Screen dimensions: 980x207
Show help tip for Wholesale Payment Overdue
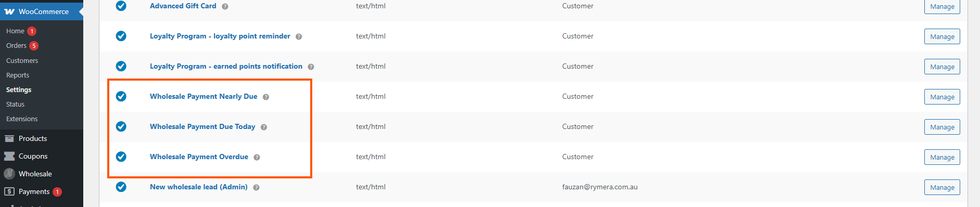point(257,157)
